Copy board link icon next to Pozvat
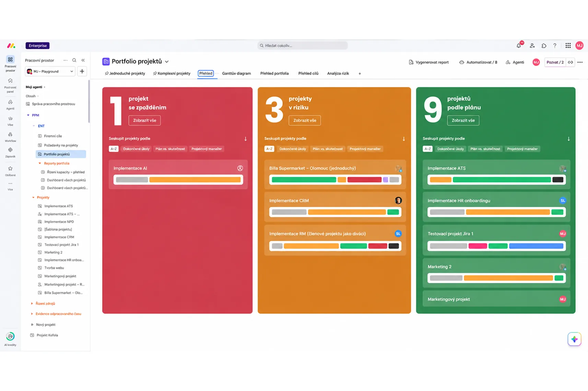588x391 pixels. click(571, 62)
